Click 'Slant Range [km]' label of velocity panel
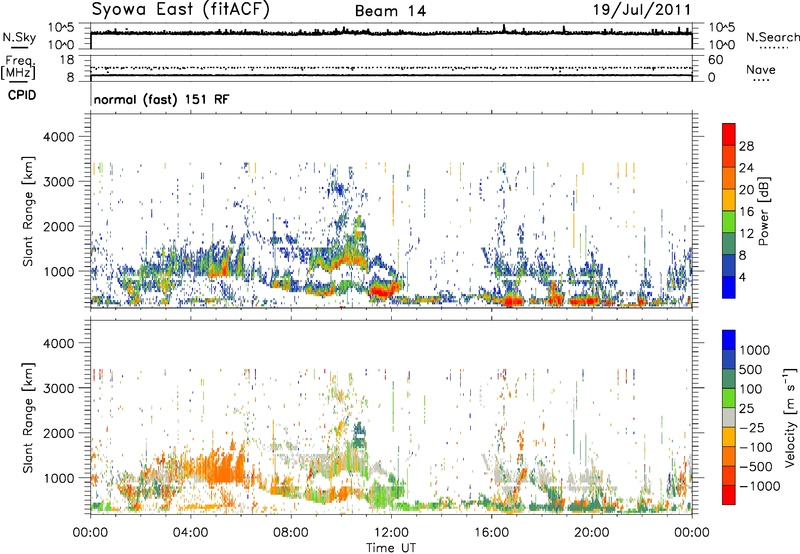This screenshot has width=800, height=554. pos(28,417)
